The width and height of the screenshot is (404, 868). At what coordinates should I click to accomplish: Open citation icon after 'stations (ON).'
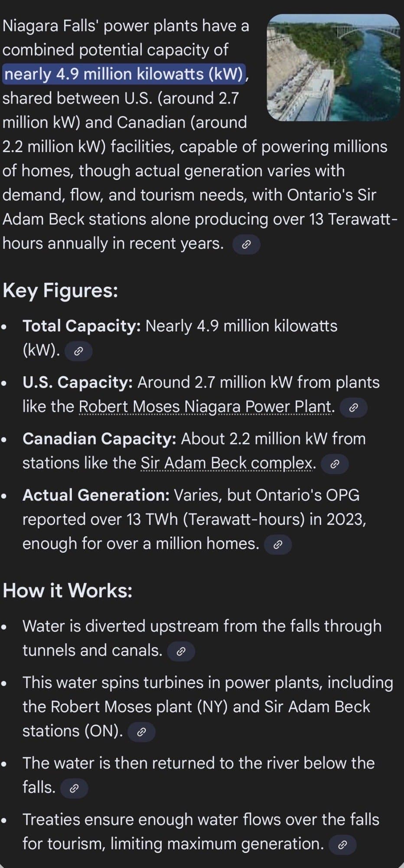(141, 732)
